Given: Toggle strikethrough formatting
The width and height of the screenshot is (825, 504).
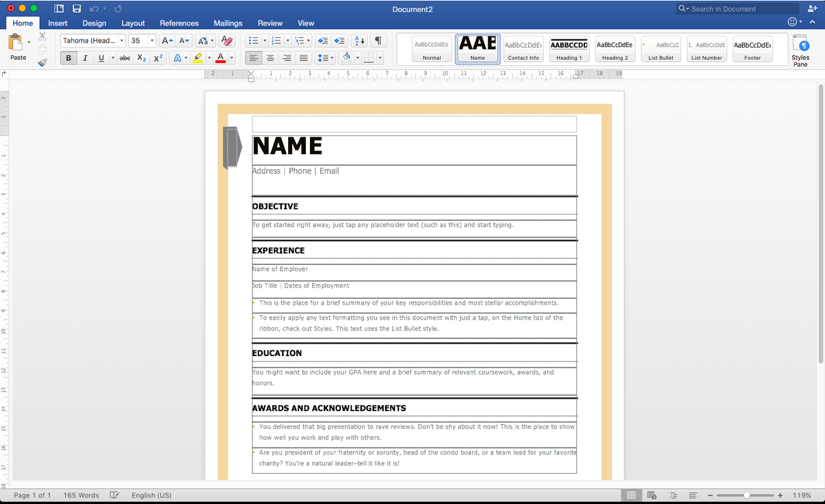Looking at the screenshot, I should (x=124, y=58).
